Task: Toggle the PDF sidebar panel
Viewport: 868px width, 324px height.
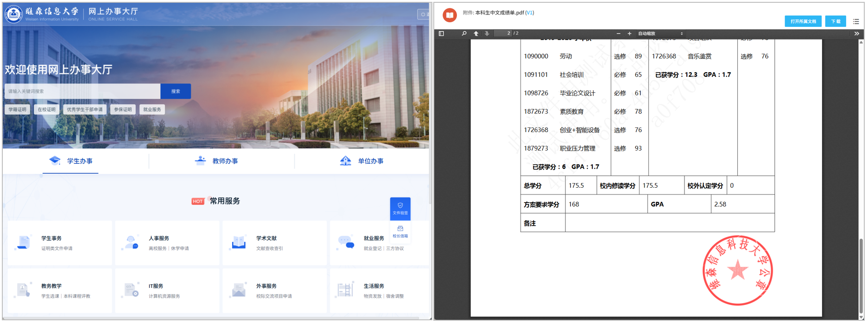Action: (x=441, y=33)
